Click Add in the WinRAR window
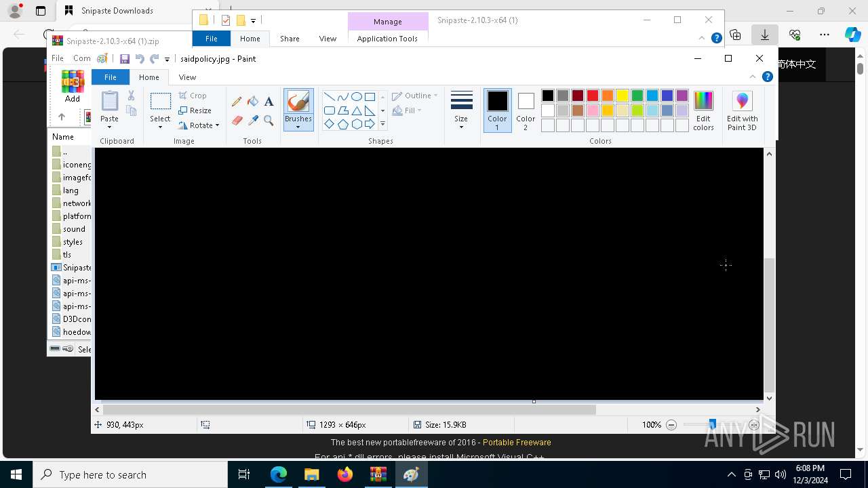 (x=73, y=86)
